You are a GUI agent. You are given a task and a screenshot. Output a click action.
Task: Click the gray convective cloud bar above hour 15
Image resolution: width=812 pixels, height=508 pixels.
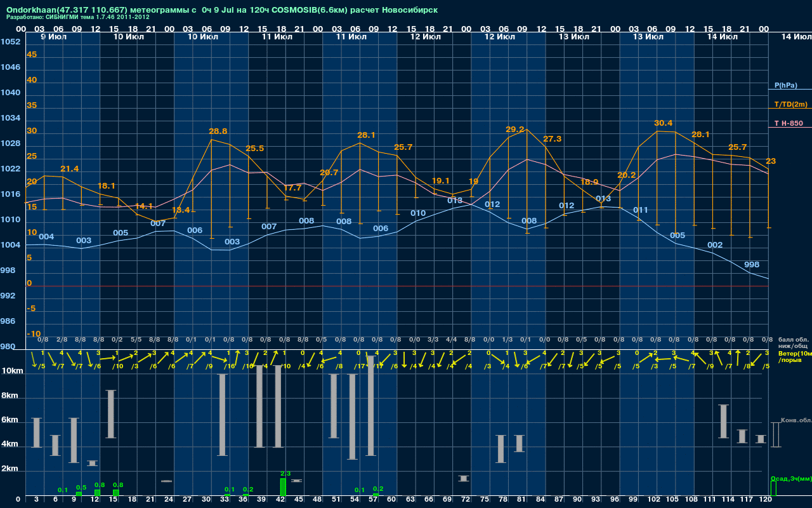[110, 414]
